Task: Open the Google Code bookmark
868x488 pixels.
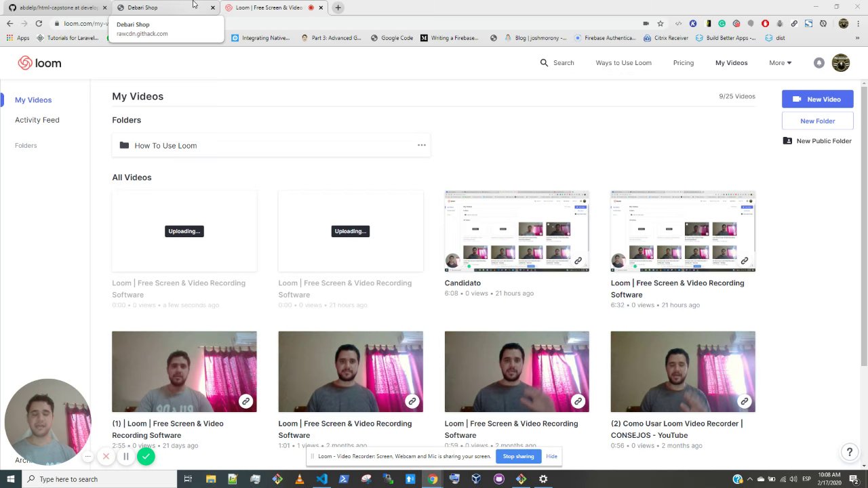Action: click(393, 38)
